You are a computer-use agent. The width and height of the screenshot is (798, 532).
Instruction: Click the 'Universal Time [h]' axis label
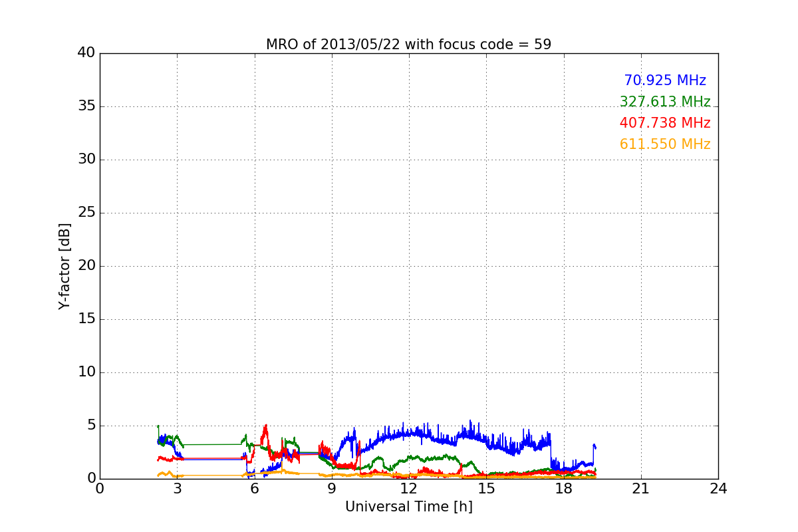tap(408, 507)
